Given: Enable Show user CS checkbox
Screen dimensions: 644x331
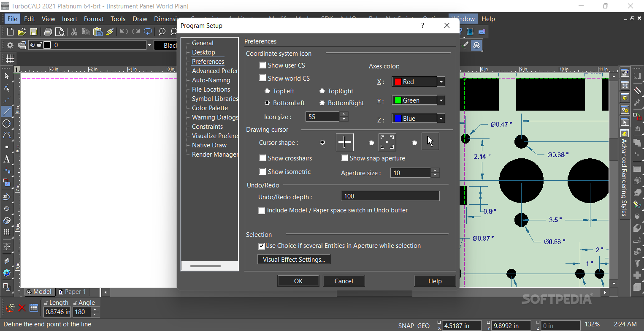Looking at the screenshot, I should pyautogui.click(x=262, y=65).
